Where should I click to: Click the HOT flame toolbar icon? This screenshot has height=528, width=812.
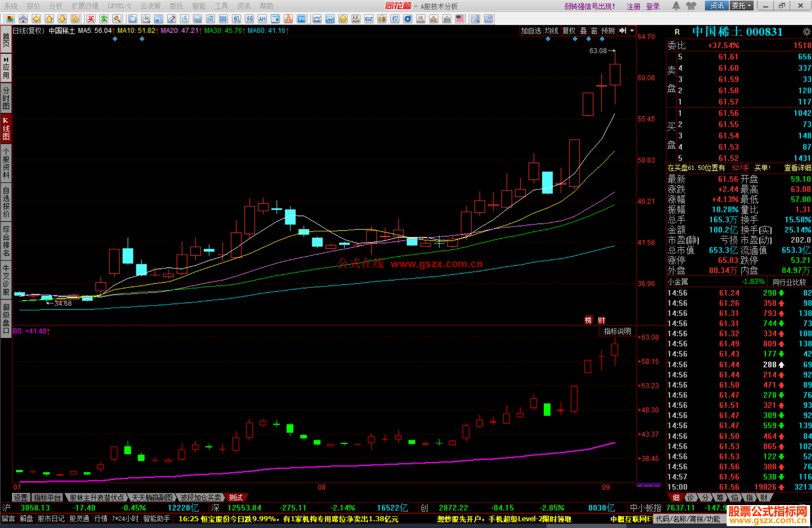(x=288, y=19)
